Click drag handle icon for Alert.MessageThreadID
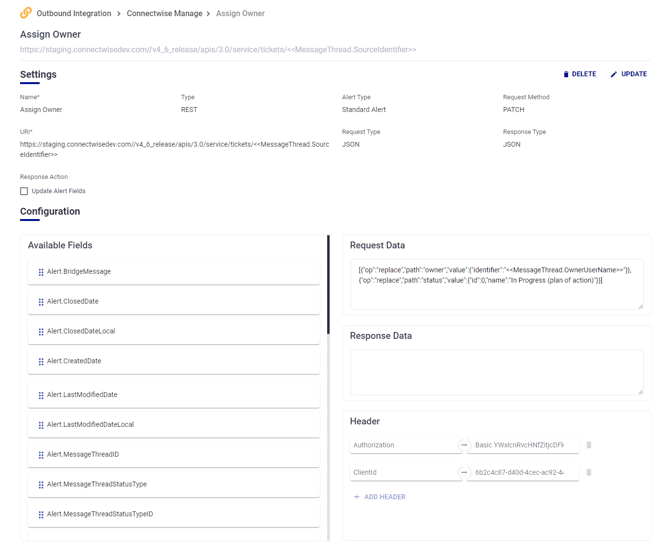This screenshot has height=552, width=670. pyautogui.click(x=41, y=455)
